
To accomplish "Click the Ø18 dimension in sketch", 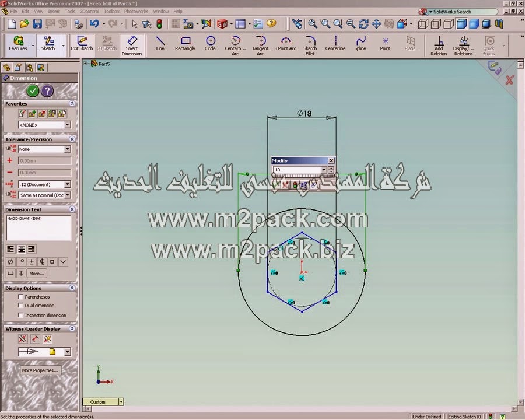I will tap(304, 114).
